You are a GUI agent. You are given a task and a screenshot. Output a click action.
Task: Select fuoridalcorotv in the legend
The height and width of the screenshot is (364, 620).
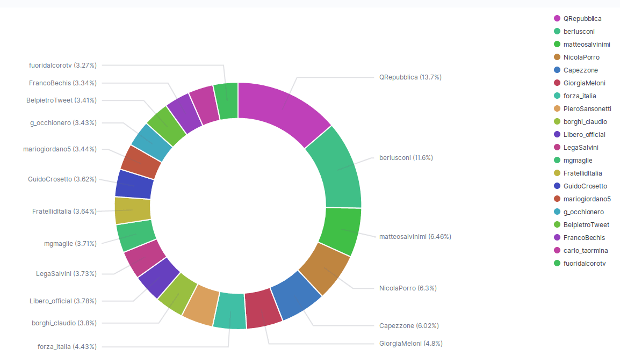pyautogui.click(x=584, y=264)
